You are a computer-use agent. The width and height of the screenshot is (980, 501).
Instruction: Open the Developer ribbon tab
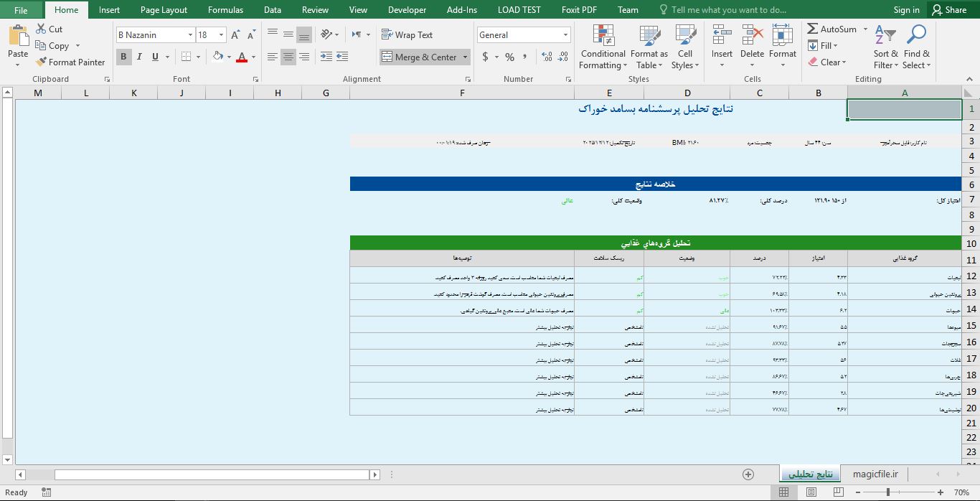(x=407, y=10)
